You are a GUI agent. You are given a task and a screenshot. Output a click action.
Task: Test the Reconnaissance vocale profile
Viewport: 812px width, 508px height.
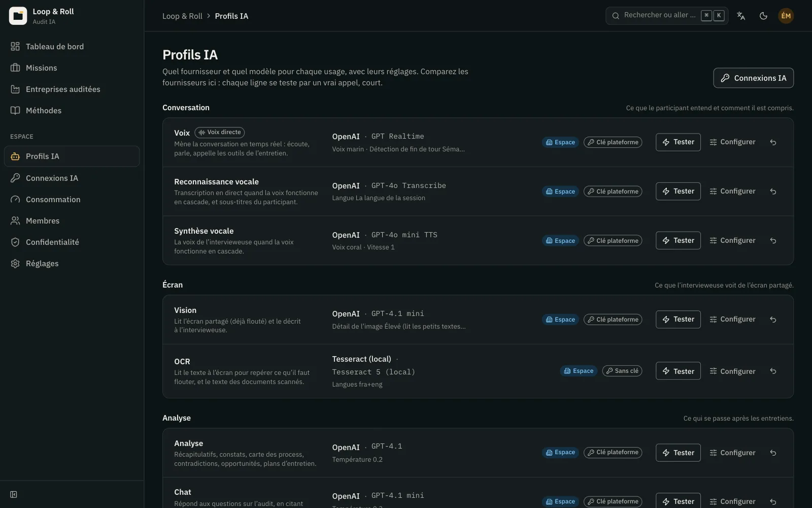[678, 192]
